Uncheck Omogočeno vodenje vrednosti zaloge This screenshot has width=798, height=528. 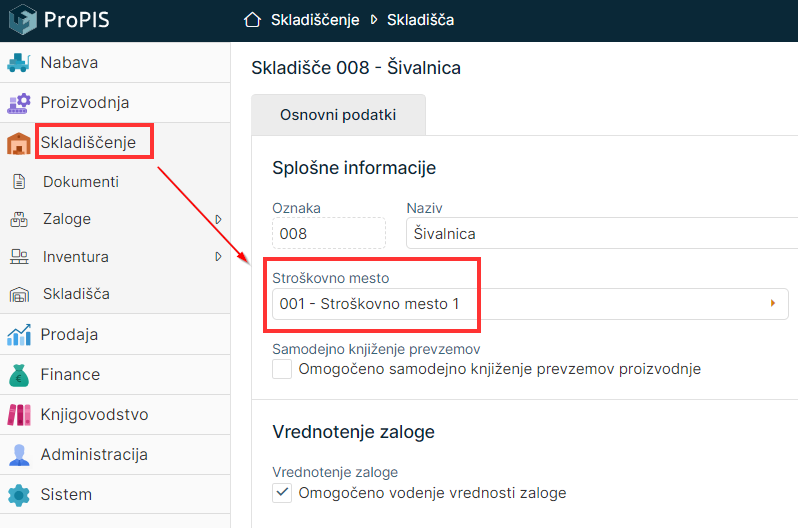(x=282, y=492)
